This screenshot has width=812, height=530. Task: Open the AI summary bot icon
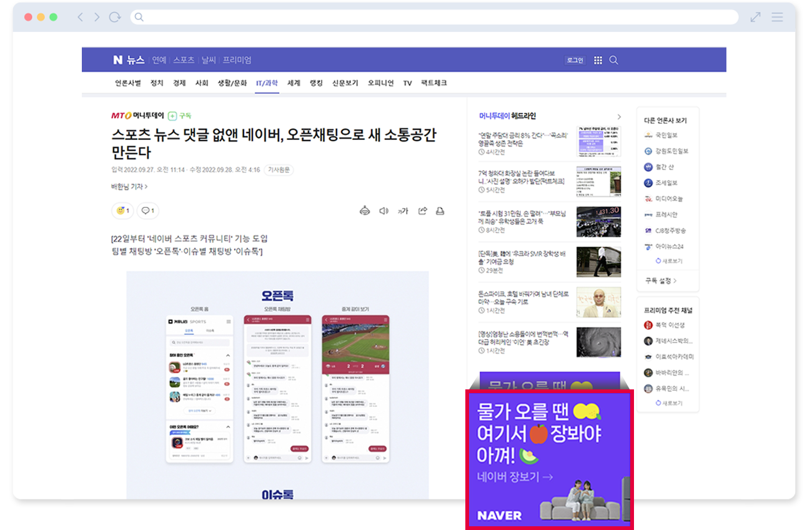365,211
